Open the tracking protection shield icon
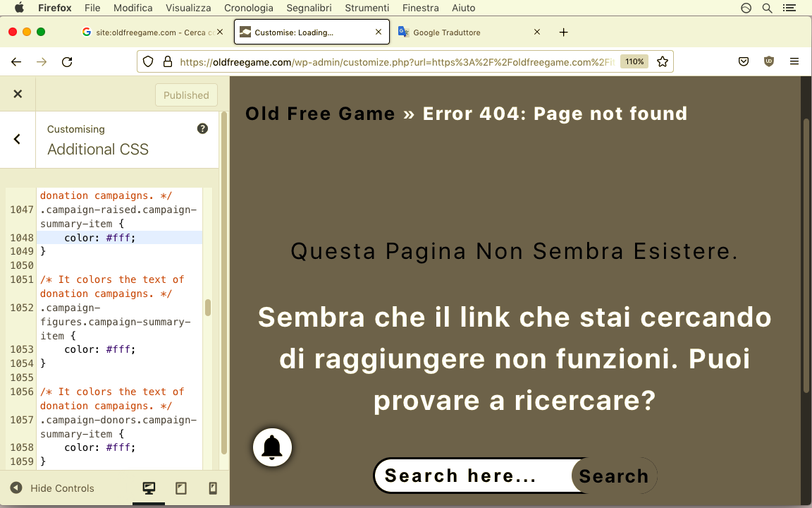812x508 pixels. (x=148, y=61)
